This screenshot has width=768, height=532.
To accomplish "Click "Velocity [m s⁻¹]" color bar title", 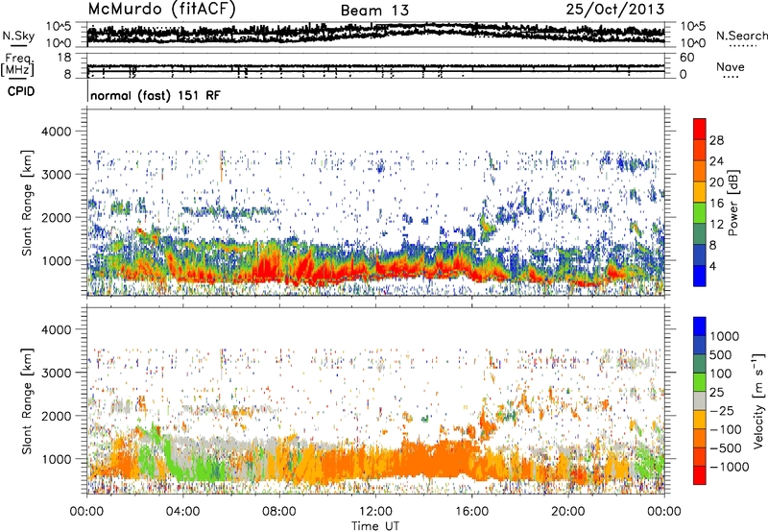I will coord(758,400).
